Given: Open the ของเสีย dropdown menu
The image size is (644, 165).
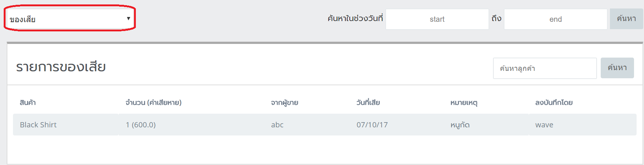Looking at the screenshot, I should pos(70,18).
